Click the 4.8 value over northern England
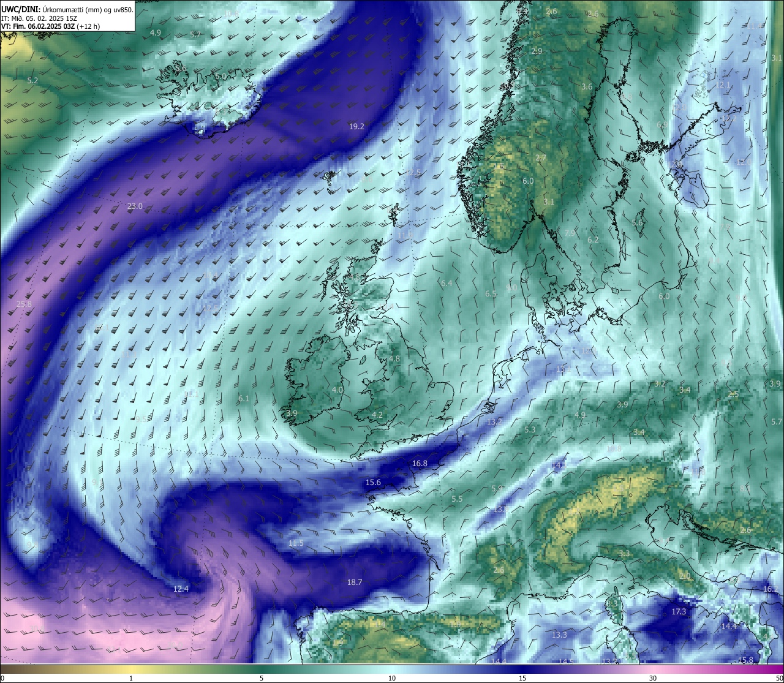The width and height of the screenshot is (784, 683). click(x=394, y=359)
